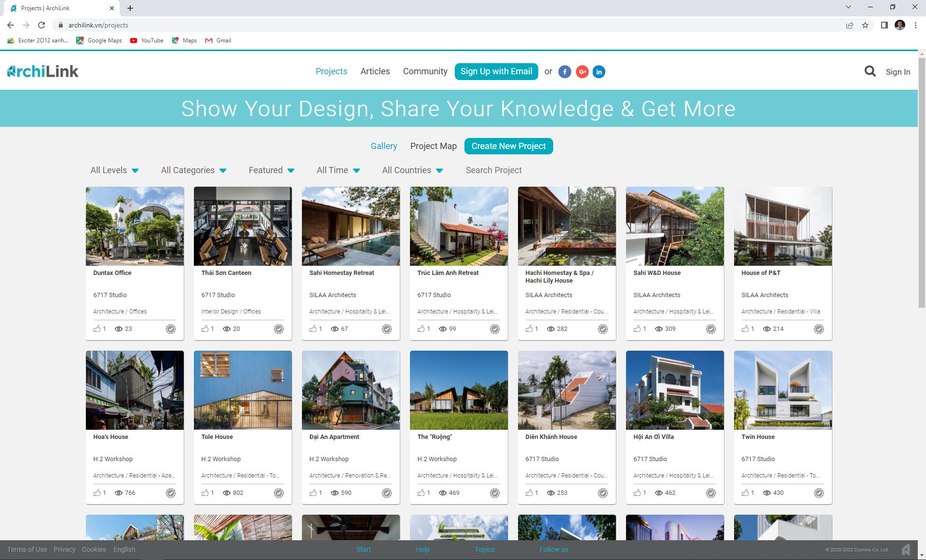Open the search magnifier icon
The image size is (926, 560).
tap(870, 71)
